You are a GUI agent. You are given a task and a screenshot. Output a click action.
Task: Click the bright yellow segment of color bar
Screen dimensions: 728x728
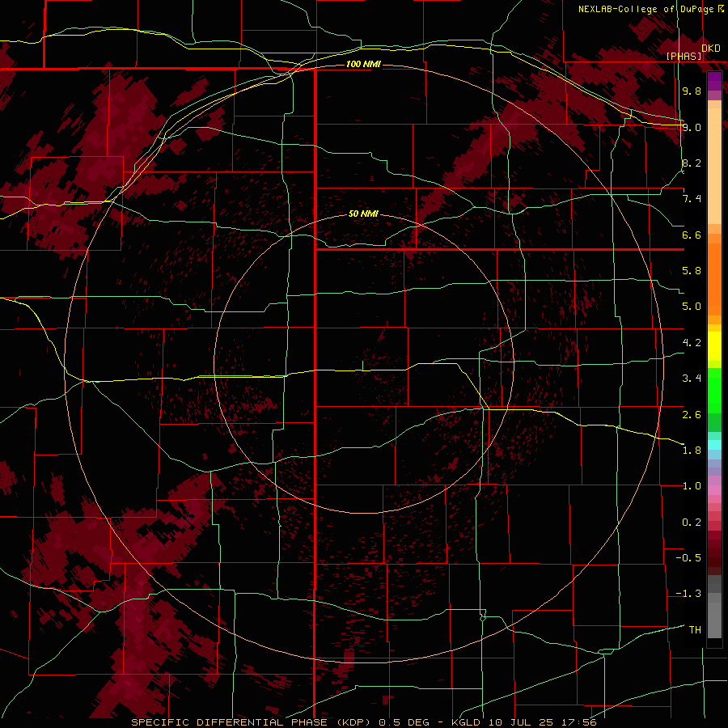714,346
